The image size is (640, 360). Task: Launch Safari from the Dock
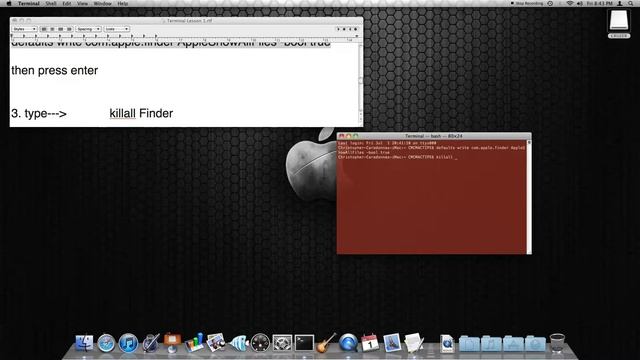(x=106, y=343)
